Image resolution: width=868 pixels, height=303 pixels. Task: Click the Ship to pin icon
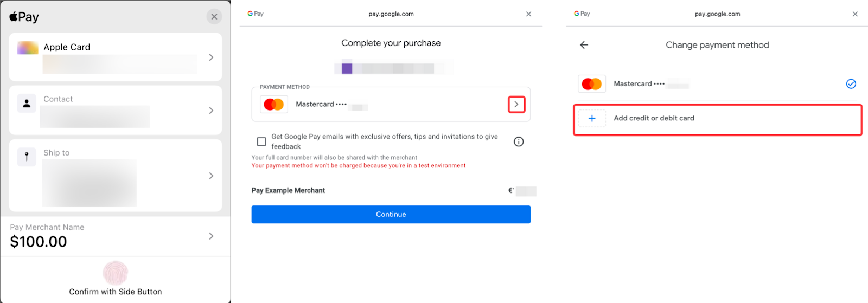click(x=27, y=157)
